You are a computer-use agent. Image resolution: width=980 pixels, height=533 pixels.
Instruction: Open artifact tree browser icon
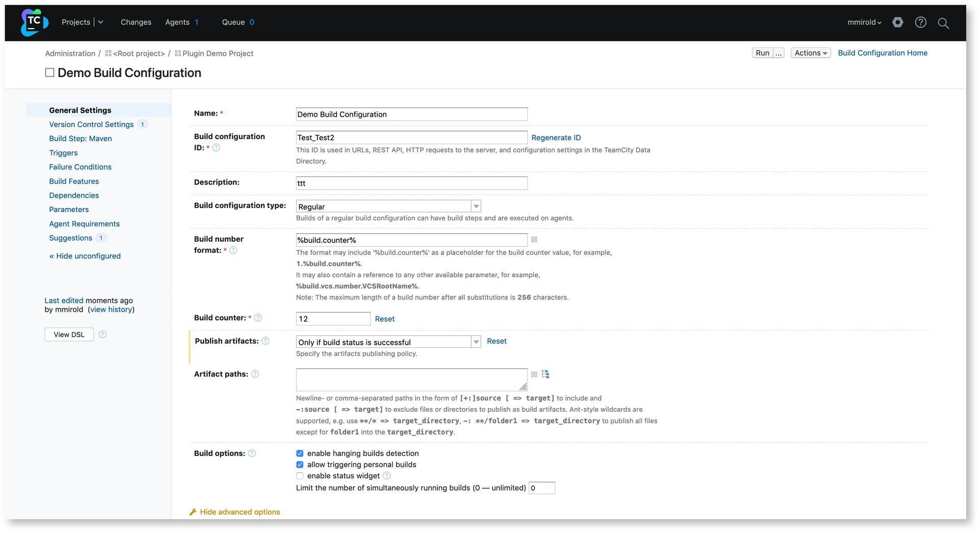point(546,374)
